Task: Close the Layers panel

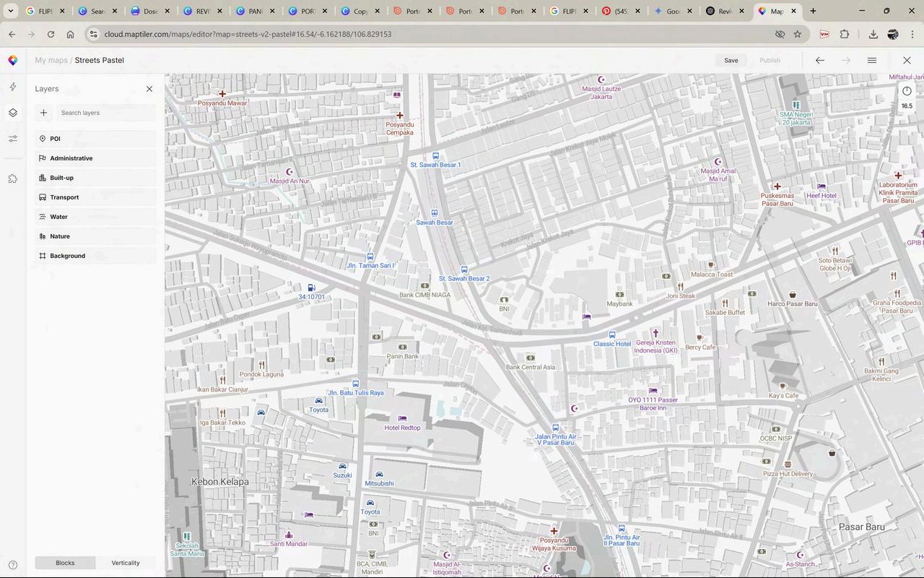Action: pyautogui.click(x=149, y=89)
